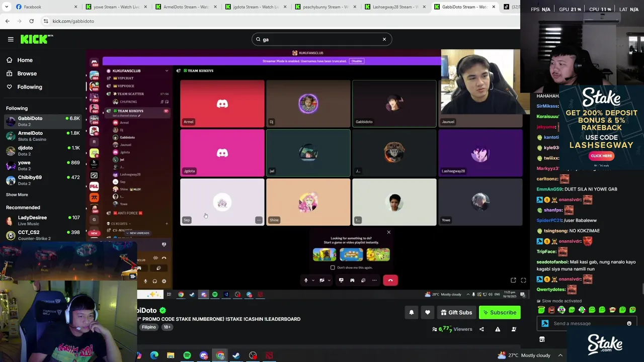Reload the page in browser
This screenshot has height=362, width=644.
coord(31,21)
